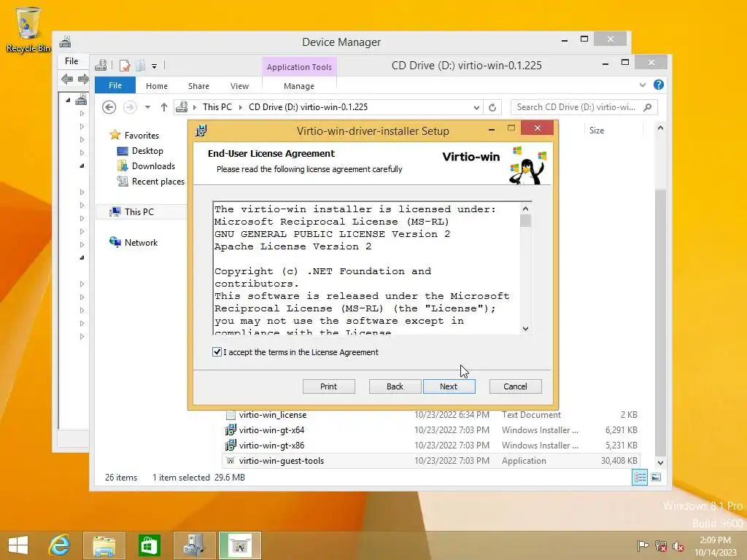Open the Windows Store from taskbar

149,545
